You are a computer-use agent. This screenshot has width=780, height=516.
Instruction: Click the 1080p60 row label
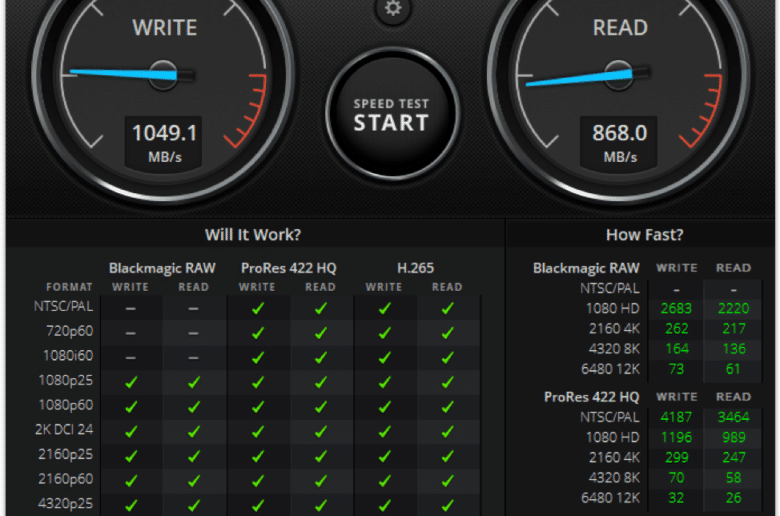point(66,405)
